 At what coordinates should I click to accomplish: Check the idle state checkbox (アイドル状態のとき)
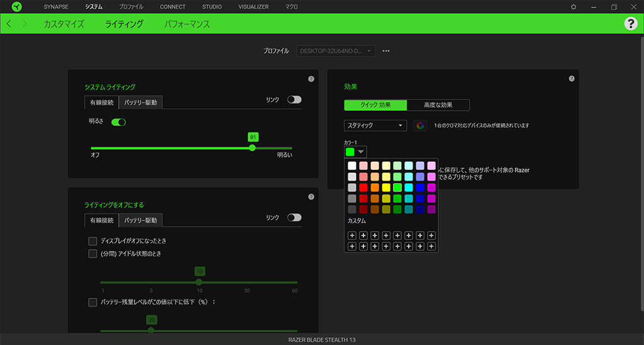coord(93,253)
